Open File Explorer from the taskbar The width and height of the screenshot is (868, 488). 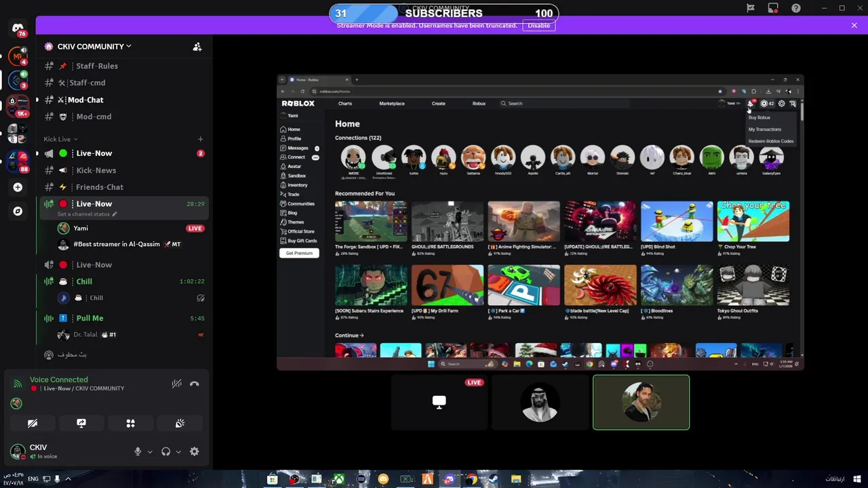point(516,479)
